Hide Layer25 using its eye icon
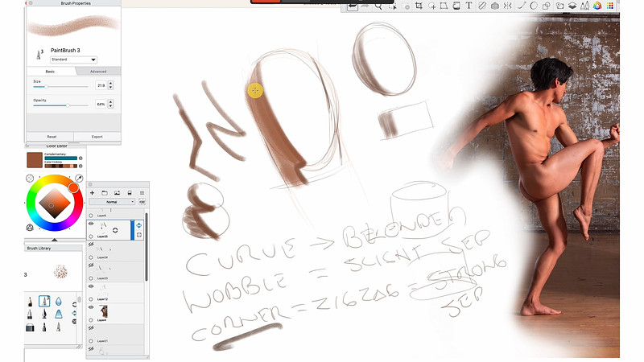Image resolution: width=644 pixels, height=362 pixels. [91, 224]
